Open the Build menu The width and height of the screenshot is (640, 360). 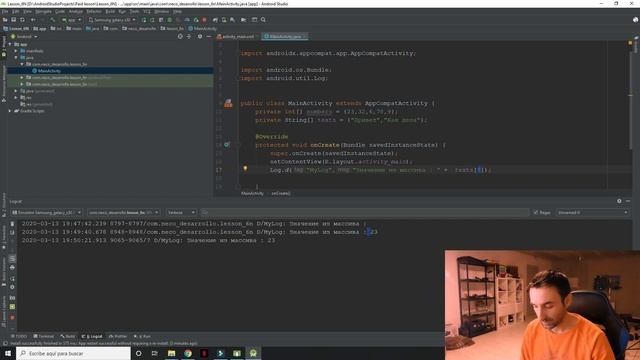pos(110,11)
